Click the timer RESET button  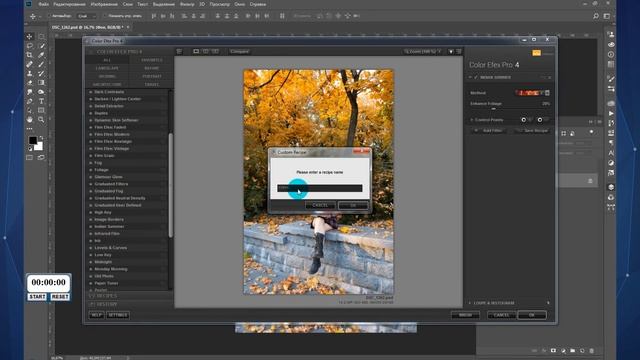click(60, 297)
